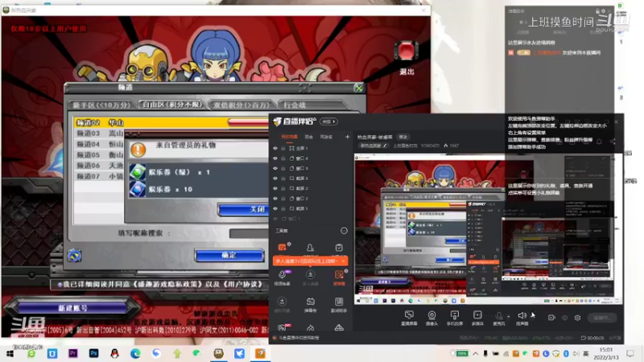The image size is (644, 362).
Task: Hide the 截屏1 source with its eye icon
Action: (x=275, y=208)
